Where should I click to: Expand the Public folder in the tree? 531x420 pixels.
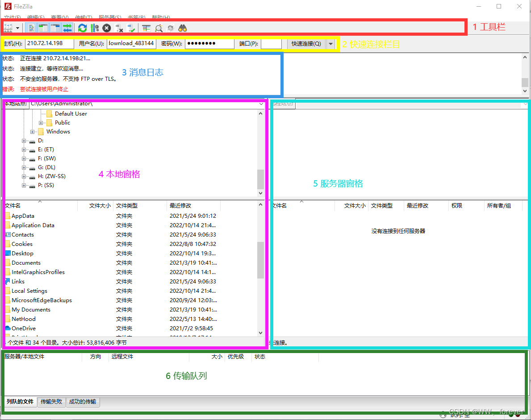(41, 123)
